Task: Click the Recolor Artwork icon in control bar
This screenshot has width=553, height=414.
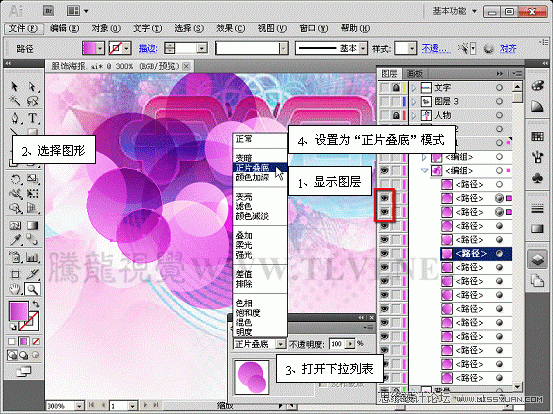Action: point(488,48)
